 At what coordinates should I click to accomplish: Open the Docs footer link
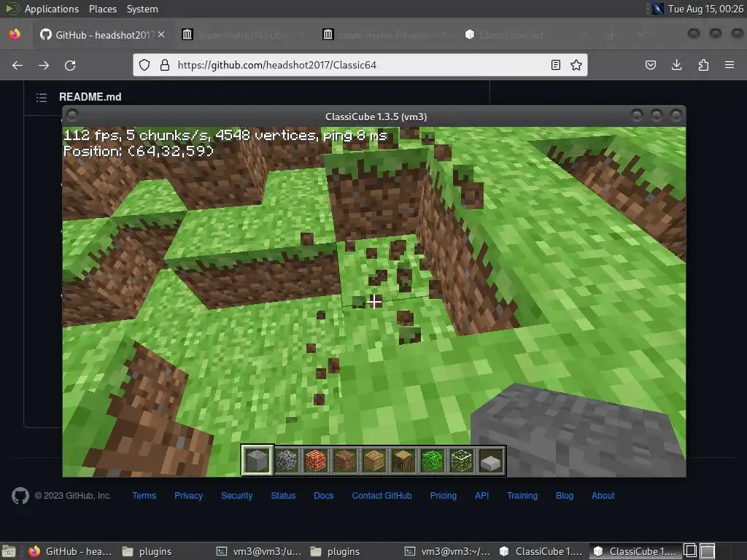[323, 496]
